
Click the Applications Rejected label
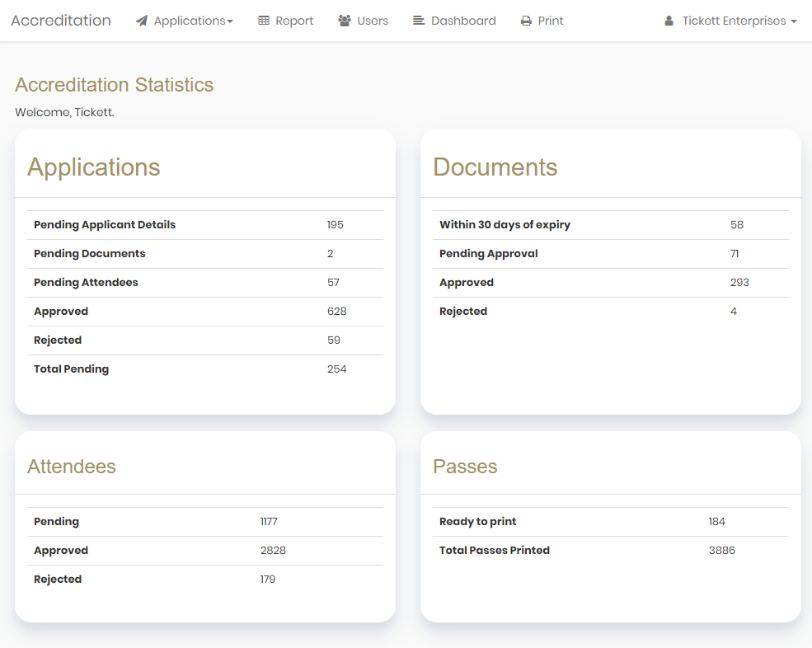[58, 340]
